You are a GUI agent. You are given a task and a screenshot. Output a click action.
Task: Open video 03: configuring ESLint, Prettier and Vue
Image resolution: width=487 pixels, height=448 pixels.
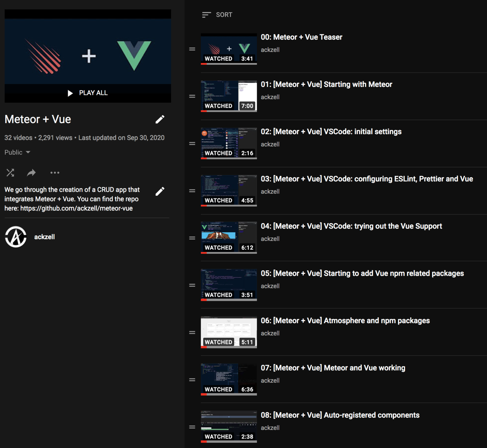(x=367, y=179)
